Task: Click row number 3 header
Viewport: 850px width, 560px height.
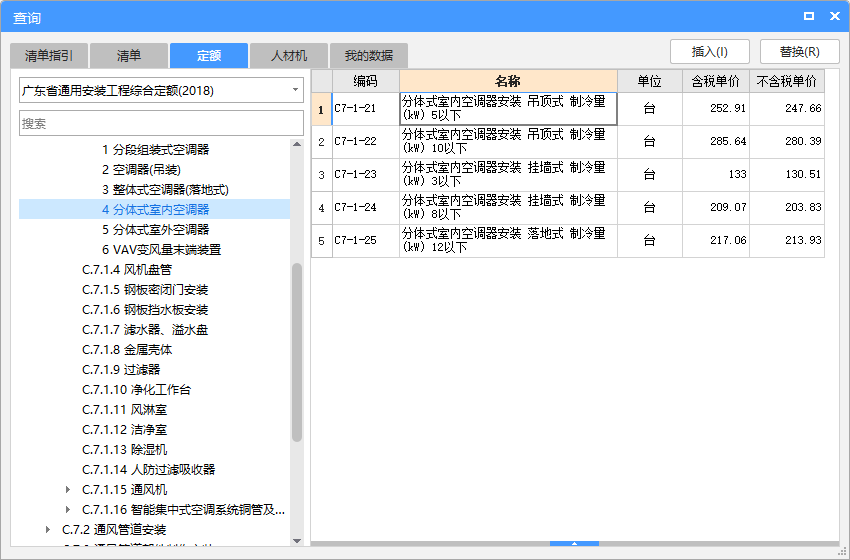Action: pyautogui.click(x=321, y=175)
